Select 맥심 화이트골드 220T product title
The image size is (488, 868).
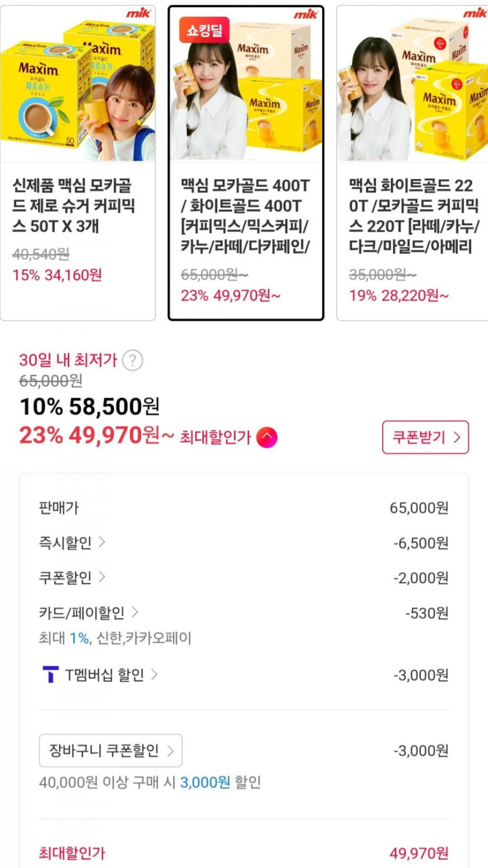[x=414, y=216]
